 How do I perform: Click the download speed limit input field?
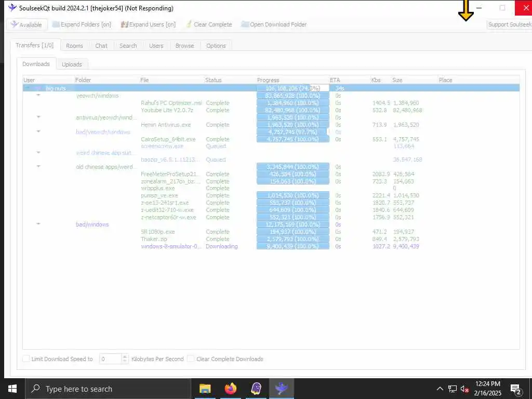tap(110, 358)
